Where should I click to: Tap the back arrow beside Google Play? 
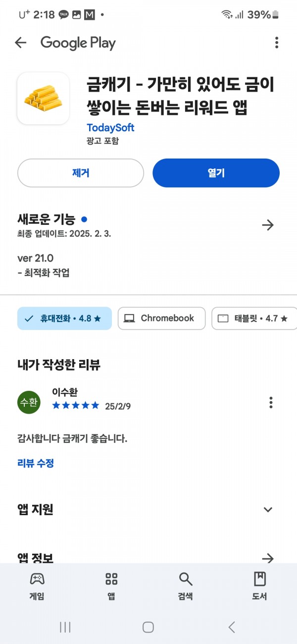click(20, 43)
